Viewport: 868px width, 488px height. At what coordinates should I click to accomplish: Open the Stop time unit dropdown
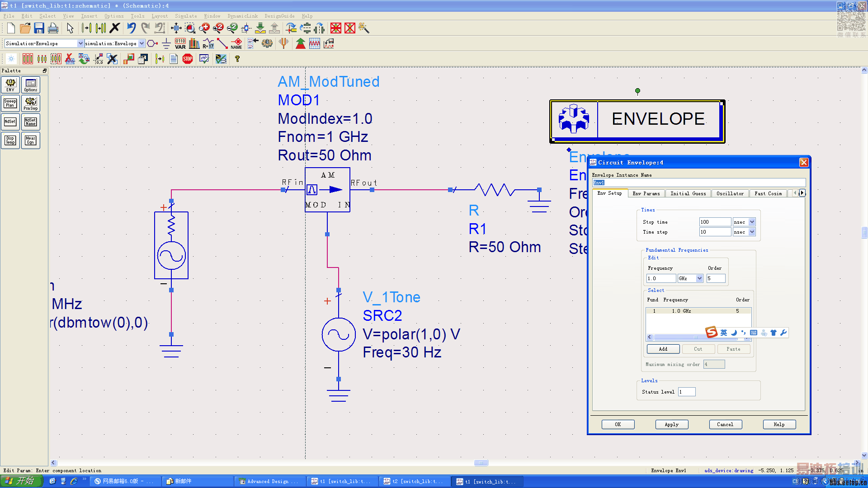[752, 222]
